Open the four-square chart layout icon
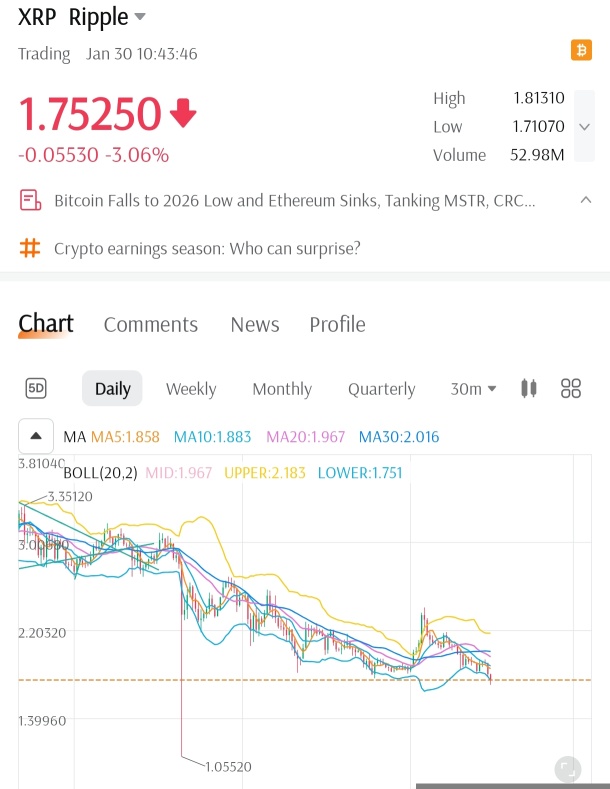The image size is (610, 789). click(571, 388)
